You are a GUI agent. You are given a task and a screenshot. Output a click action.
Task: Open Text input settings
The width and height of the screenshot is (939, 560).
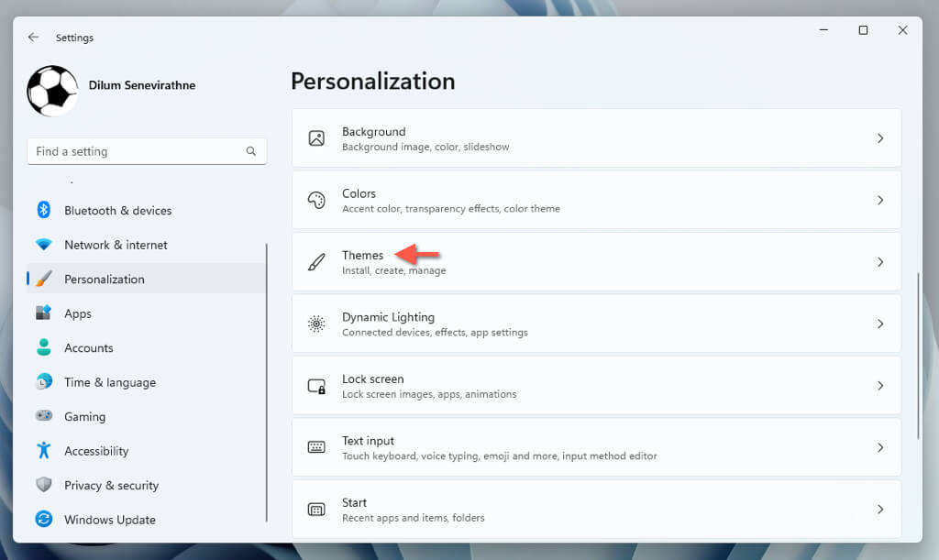pyautogui.click(x=596, y=447)
